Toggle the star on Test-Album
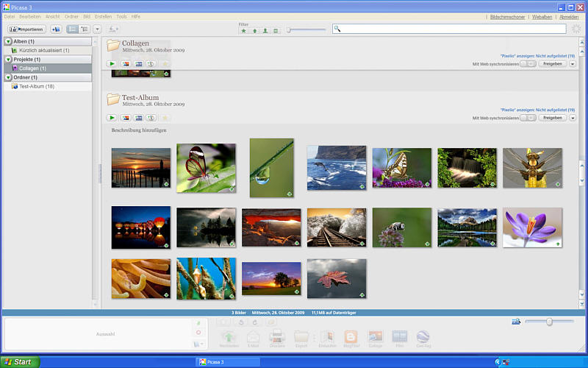 165,118
